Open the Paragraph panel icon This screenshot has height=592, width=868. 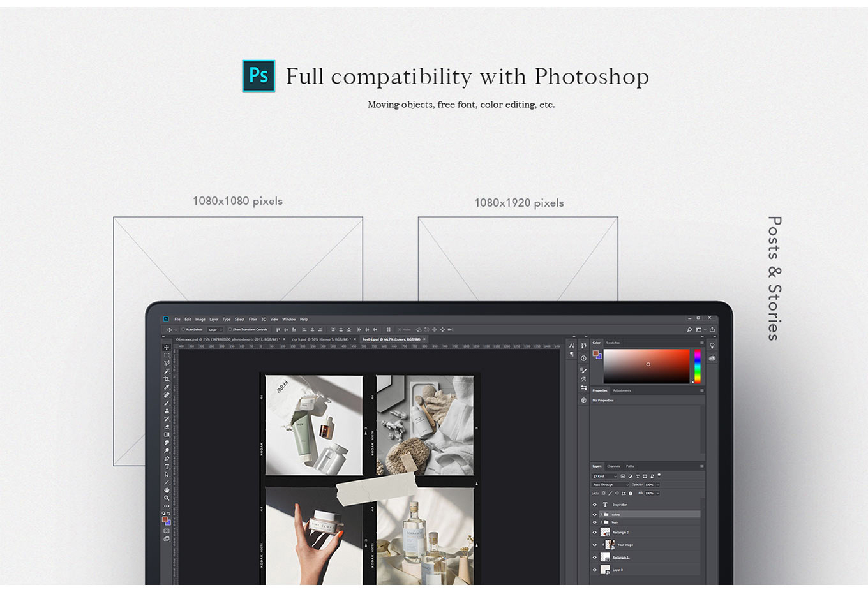click(x=572, y=354)
